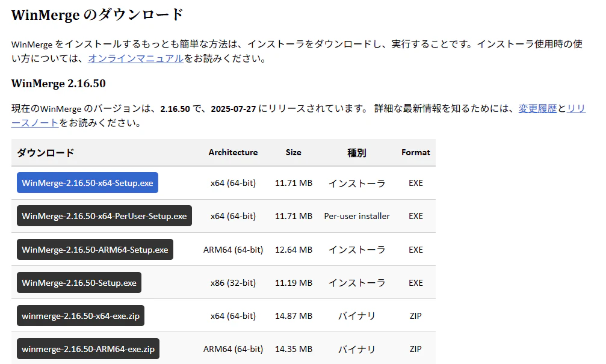
Task: Download winmerge-2.16.50-x64-exe.zip
Action: click(x=81, y=316)
